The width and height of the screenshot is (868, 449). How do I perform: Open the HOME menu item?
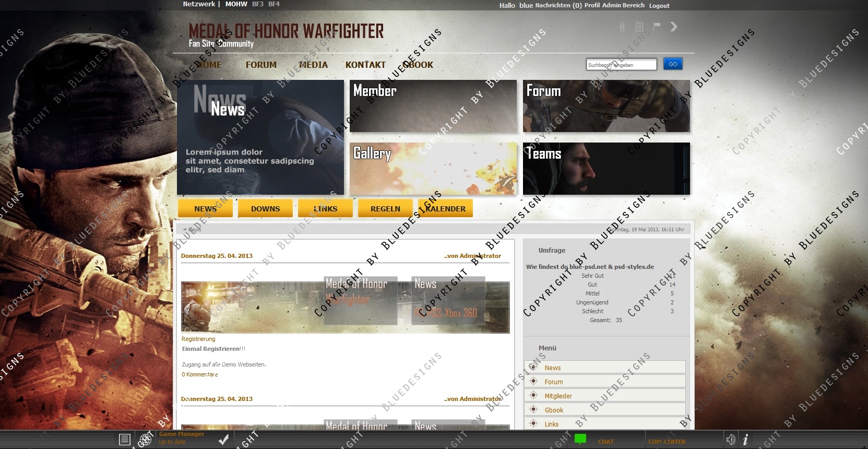(208, 65)
